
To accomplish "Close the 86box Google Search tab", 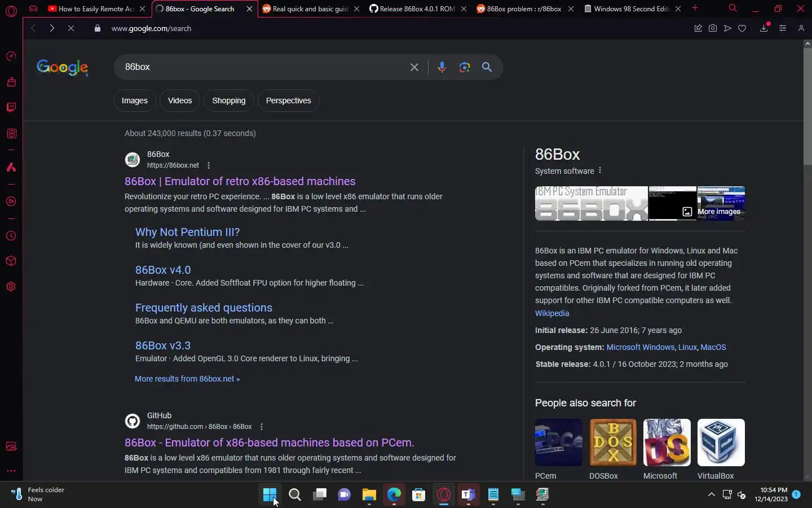I will (x=249, y=8).
